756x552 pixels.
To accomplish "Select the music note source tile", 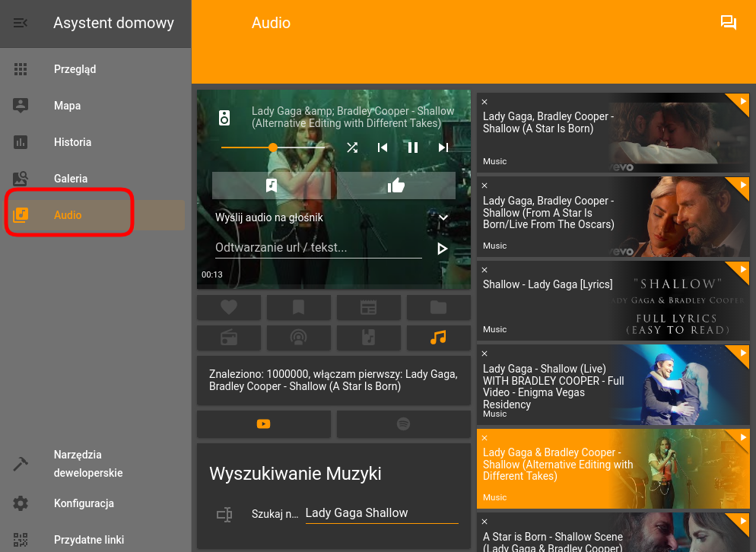I will (439, 337).
